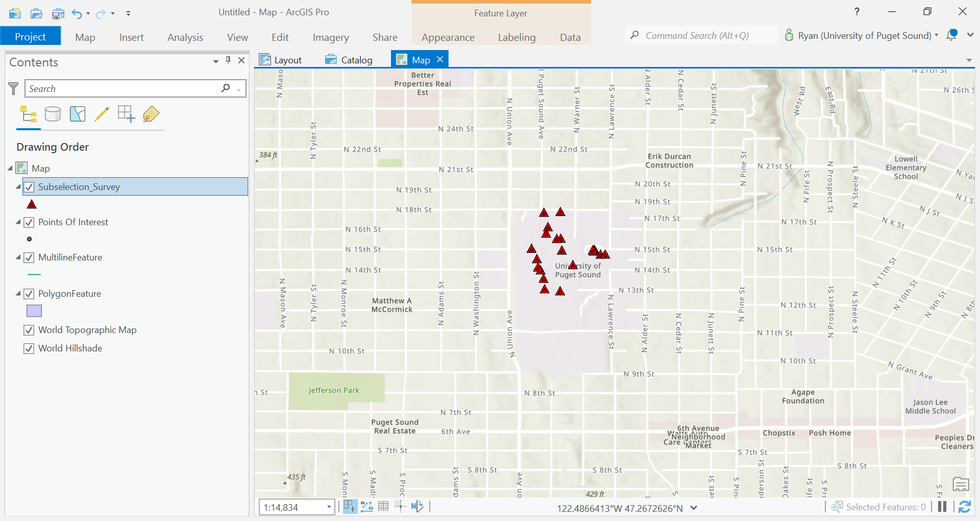
Task: Collapse the Subselection_Survey layer
Action: coord(18,186)
